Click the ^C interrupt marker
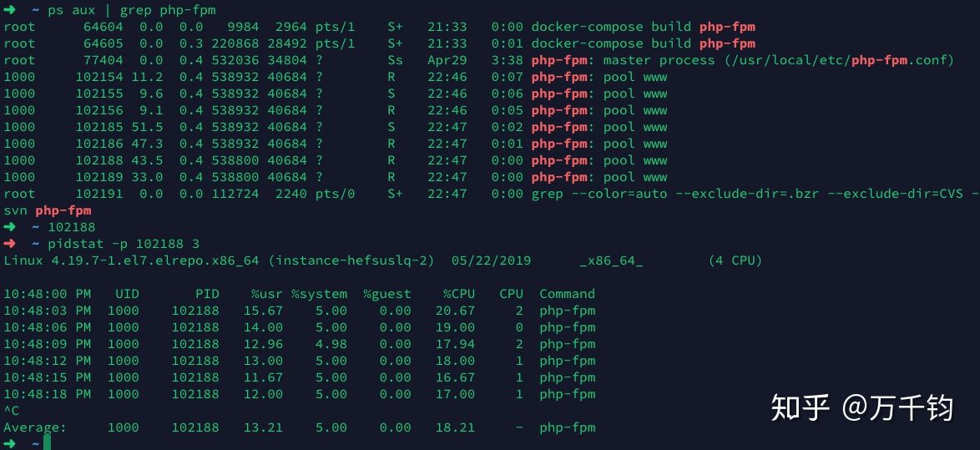This screenshot has width=980, height=450. (12, 411)
